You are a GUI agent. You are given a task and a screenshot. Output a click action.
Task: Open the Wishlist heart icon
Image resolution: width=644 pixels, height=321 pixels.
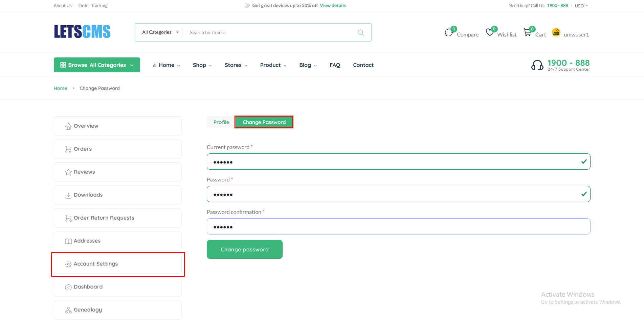click(490, 32)
